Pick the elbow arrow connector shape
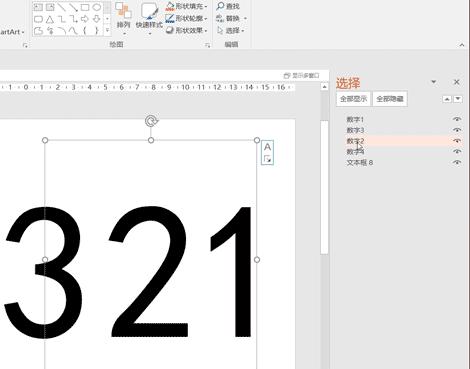Screen dimensions: 470x369 (73, 19)
